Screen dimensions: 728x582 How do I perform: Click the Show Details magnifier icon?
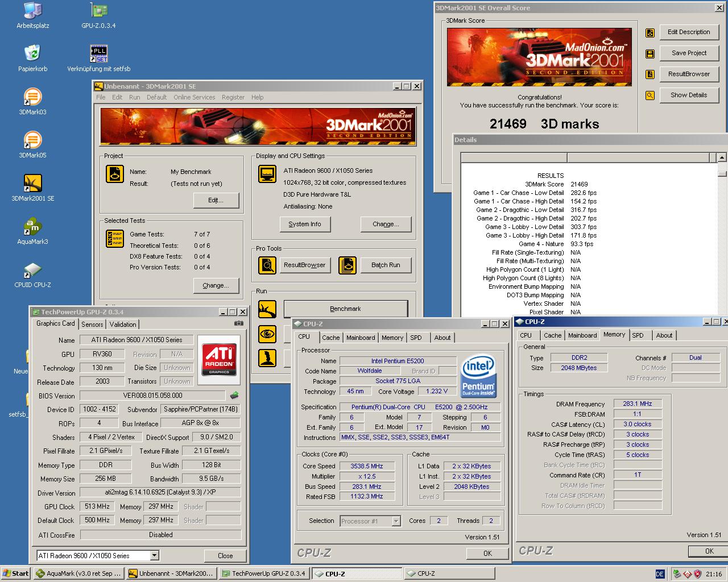coord(650,95)
